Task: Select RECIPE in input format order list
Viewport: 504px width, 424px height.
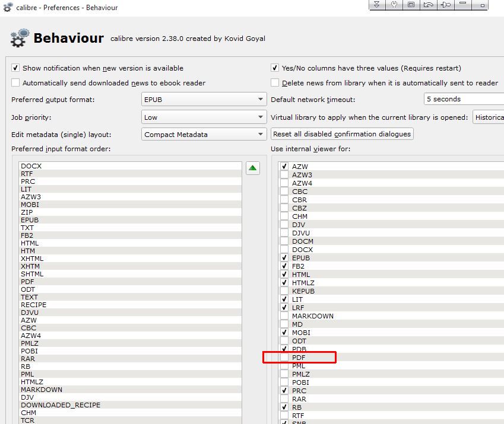Action: (x=130, y=305)
